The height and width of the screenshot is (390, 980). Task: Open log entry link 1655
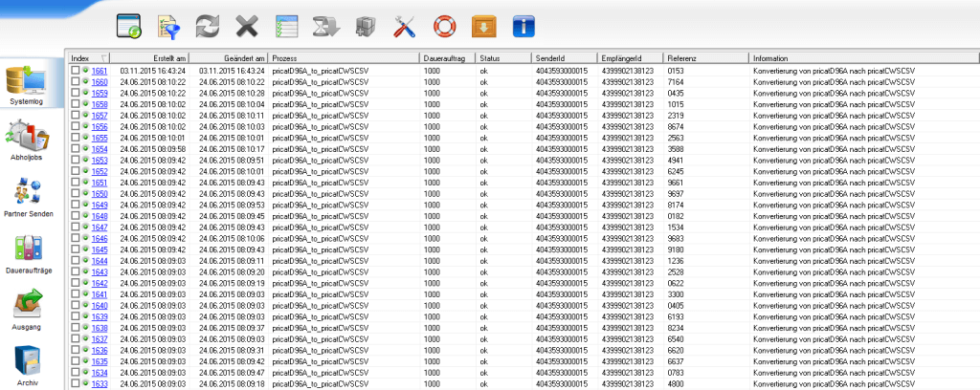pyautogui.click(x=100, y=138)
